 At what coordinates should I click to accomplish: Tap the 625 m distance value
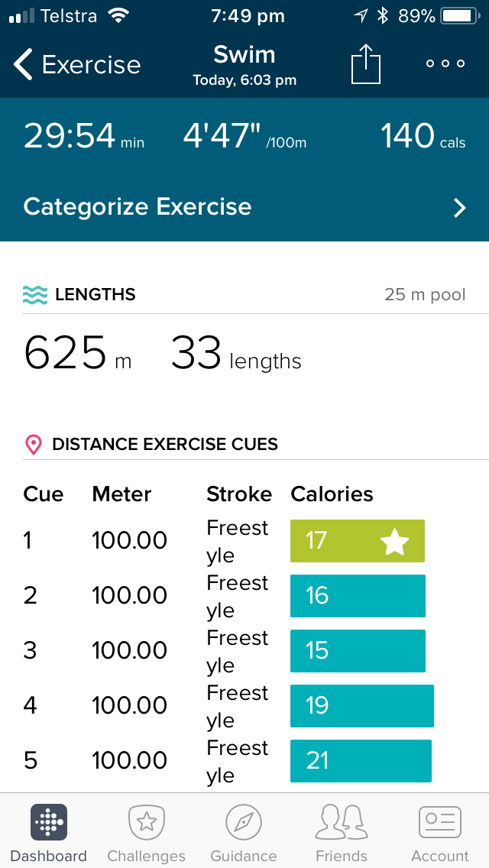(x=77, y=355)
